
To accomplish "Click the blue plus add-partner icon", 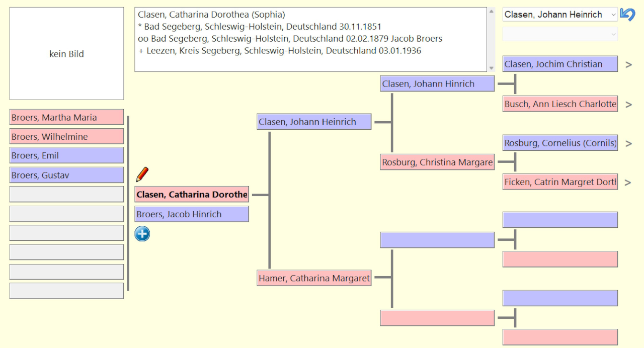I will [142, 234].
